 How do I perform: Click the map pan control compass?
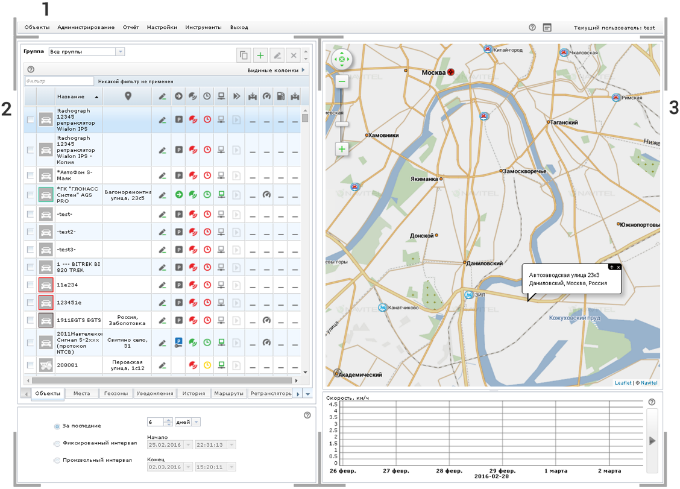[x=342, y=59]
